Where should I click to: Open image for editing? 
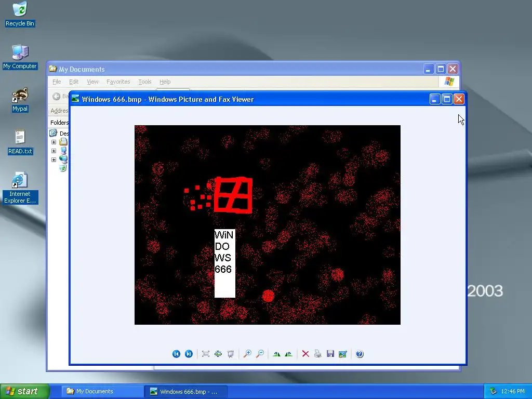[343, 354]
